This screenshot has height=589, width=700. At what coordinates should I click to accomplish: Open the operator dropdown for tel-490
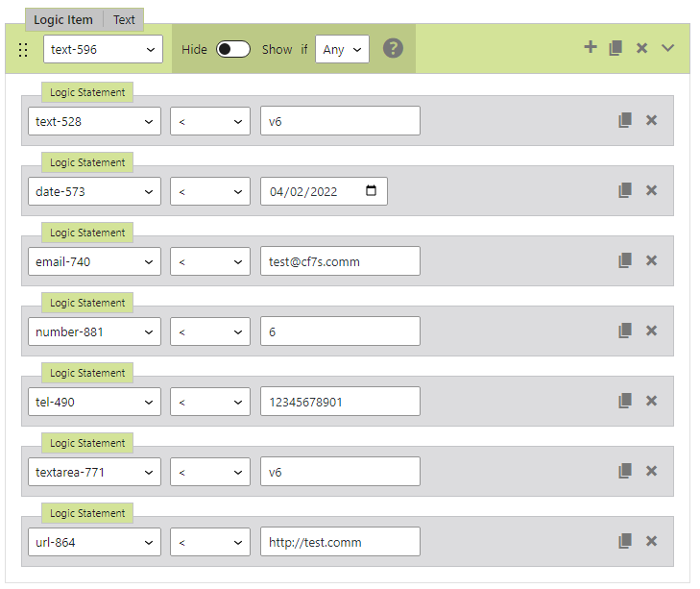click(210, 401)
